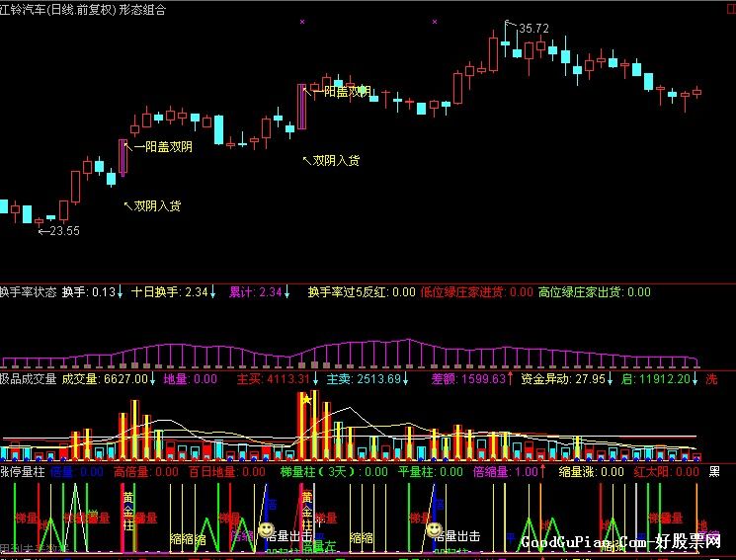Click the title 江铃汽车(日线,前复权) 形态组合
The height and width of the screenshot is (560, 736).
point(83,10)
